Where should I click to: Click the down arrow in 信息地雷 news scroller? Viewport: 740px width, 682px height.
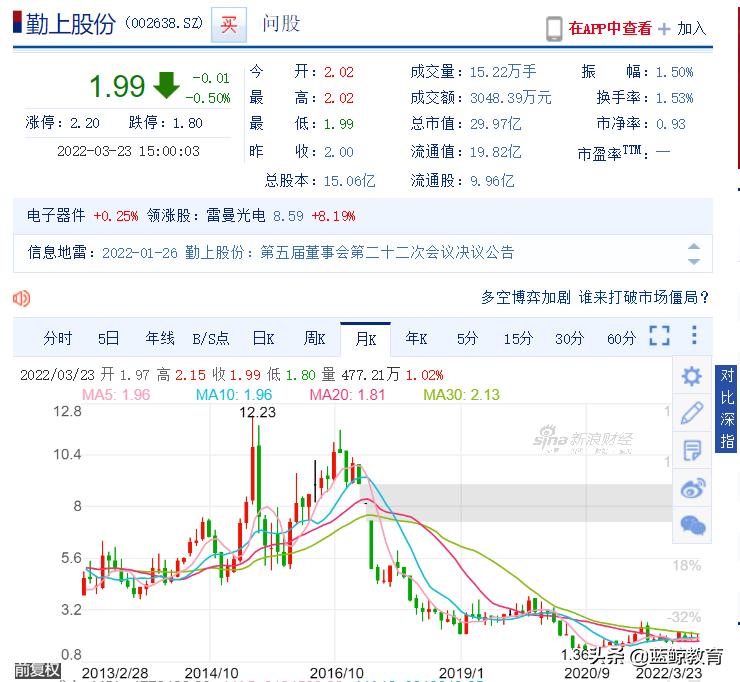693,261
